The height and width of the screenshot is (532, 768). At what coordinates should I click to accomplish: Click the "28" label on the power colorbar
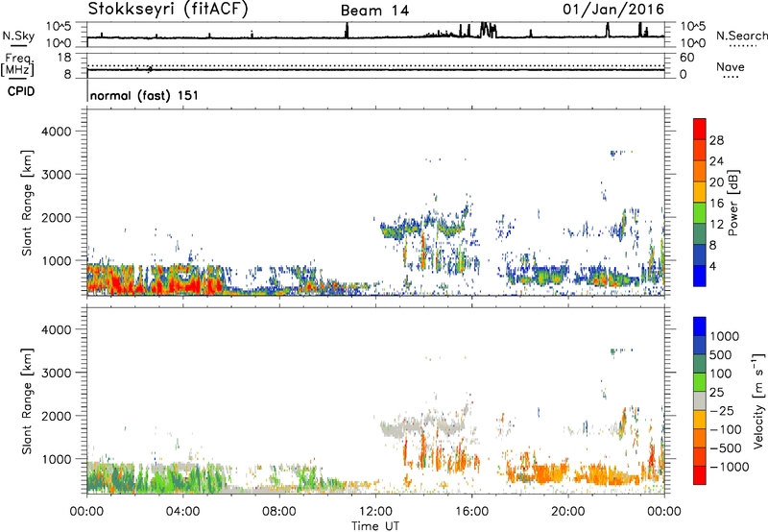[716, 140]
